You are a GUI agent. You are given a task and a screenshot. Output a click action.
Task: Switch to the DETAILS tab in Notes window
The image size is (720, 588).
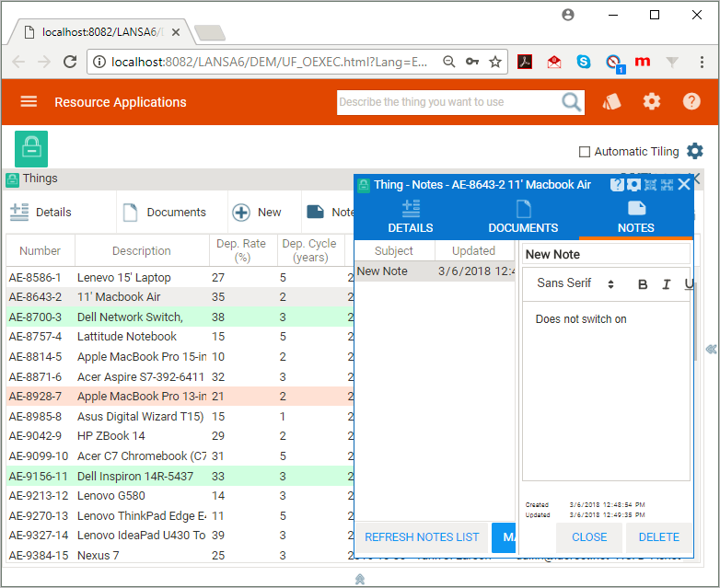411,216
